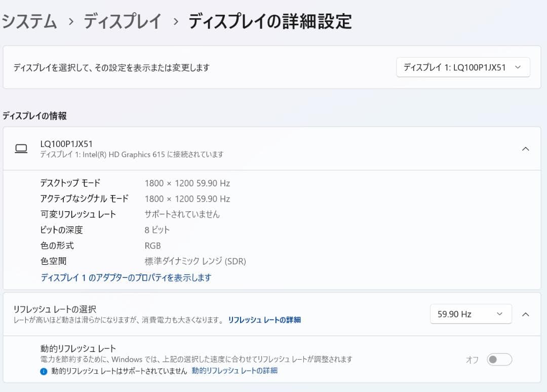Open the ディスプレイ 1: LQ100P1JX51 dropdown
Image resolution: width=547 pixels, height=392 pixels.
coord(462,67)
